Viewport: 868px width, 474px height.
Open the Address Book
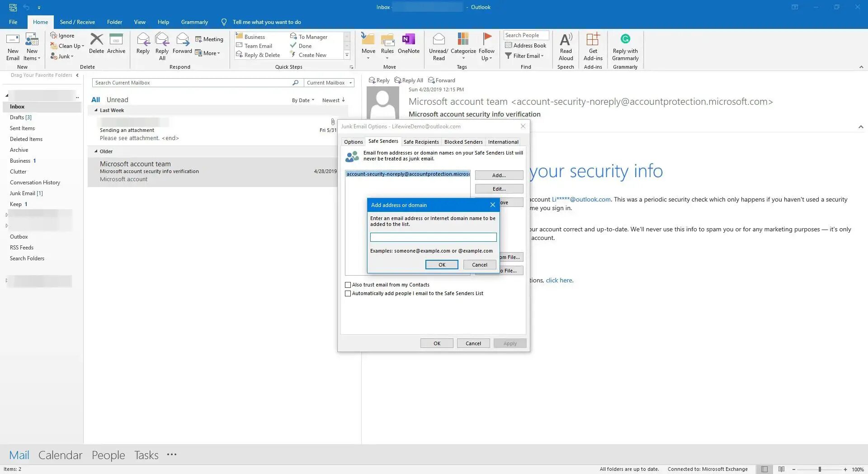click(526, 46)
